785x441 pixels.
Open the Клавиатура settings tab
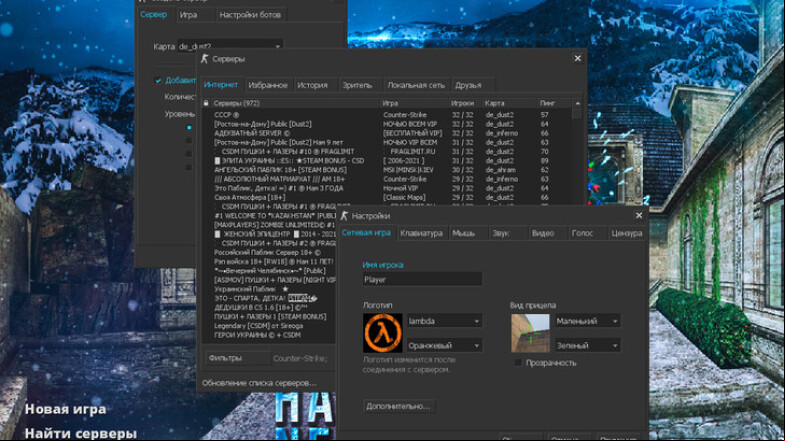click(x=421, y=233)
